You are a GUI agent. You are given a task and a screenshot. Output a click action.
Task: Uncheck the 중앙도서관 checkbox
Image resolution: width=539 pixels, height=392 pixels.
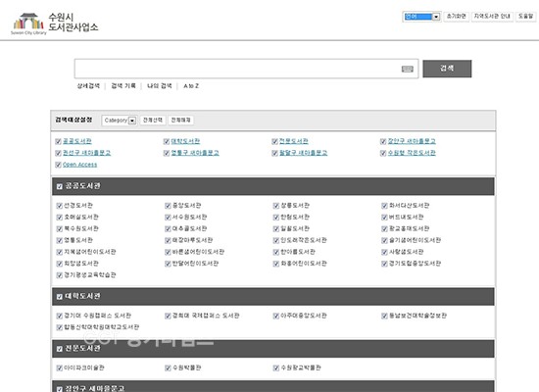[x=168, y=206]
